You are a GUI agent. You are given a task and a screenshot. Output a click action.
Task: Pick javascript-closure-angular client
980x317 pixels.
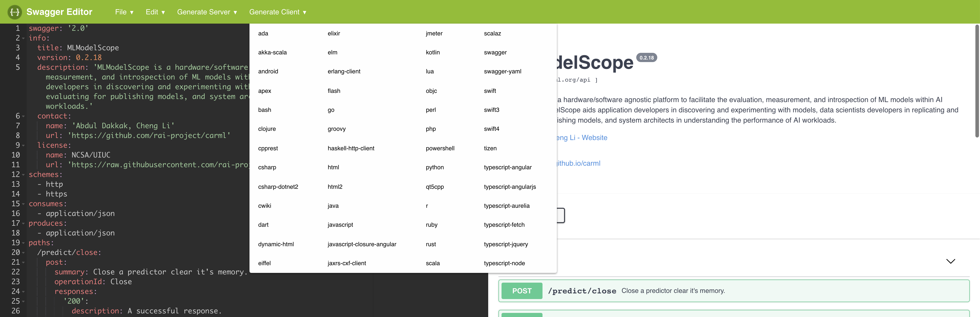[362, 245]
